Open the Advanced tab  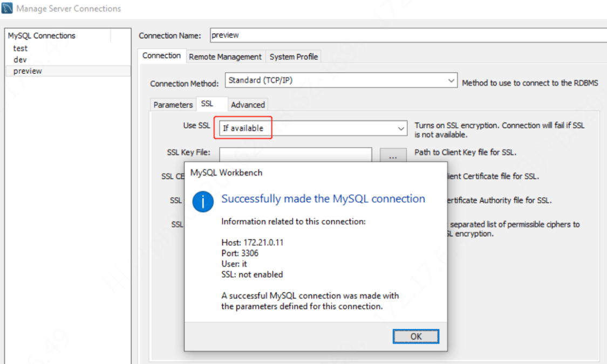pyautogui.click(x=248, y=105)
